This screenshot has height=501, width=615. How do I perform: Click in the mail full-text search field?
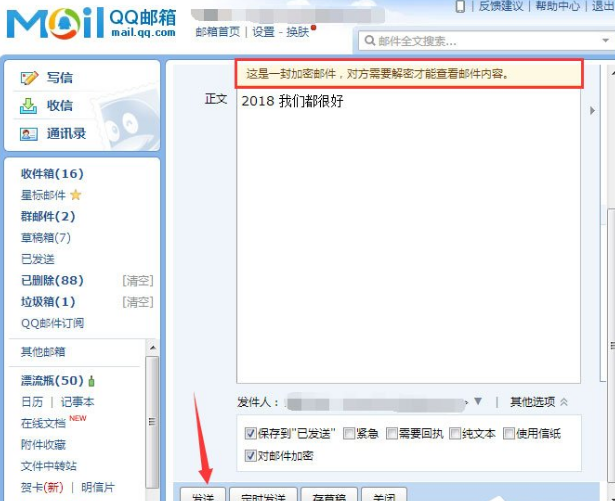[486, 40]
